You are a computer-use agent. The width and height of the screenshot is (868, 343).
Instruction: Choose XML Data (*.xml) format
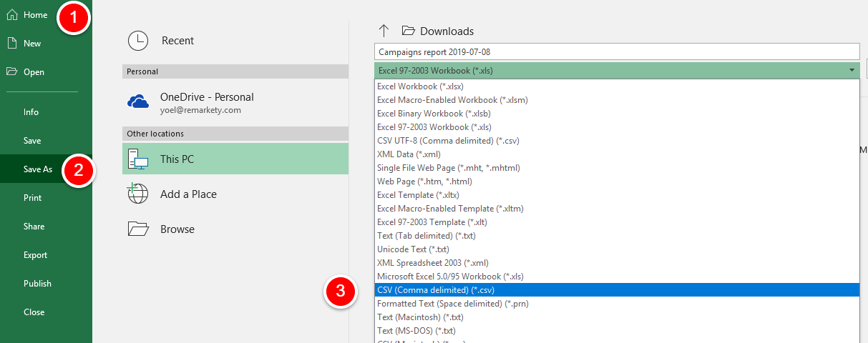[616, 154]
